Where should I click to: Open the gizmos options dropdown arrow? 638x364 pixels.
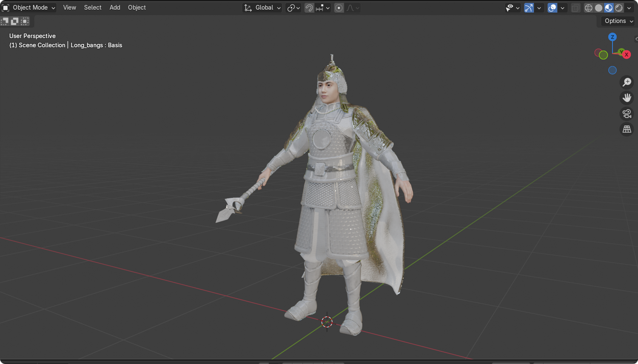tap(539, 8)
